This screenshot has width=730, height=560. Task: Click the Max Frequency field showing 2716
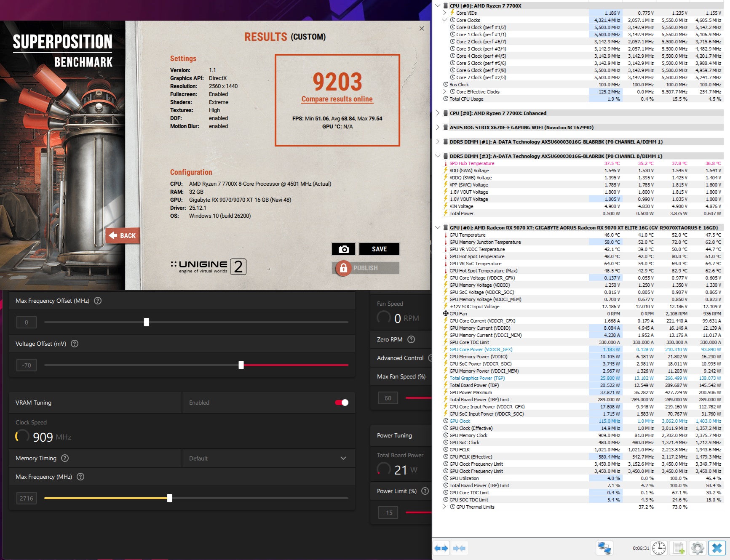point(27,498)
